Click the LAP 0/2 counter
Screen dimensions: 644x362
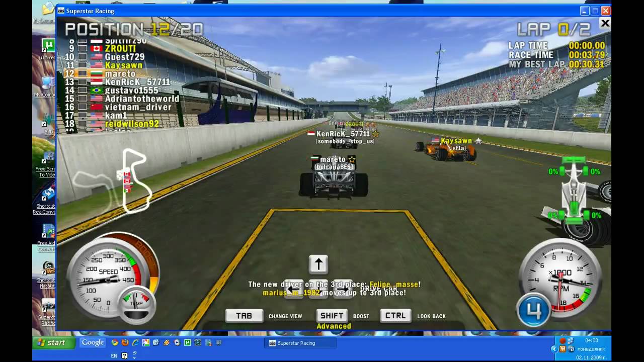pos(553,29)
